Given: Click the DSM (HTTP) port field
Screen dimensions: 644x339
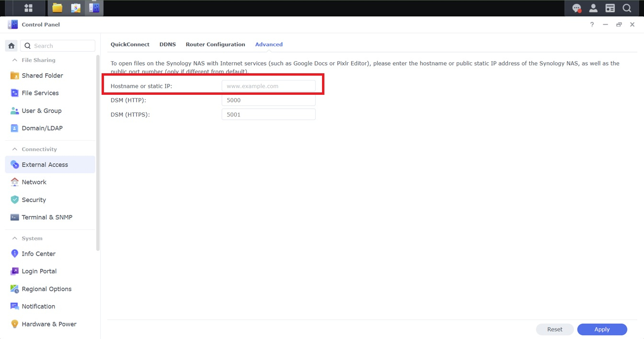Looking at the screenshot, I should pyautogui.click(x=268, y=100).
